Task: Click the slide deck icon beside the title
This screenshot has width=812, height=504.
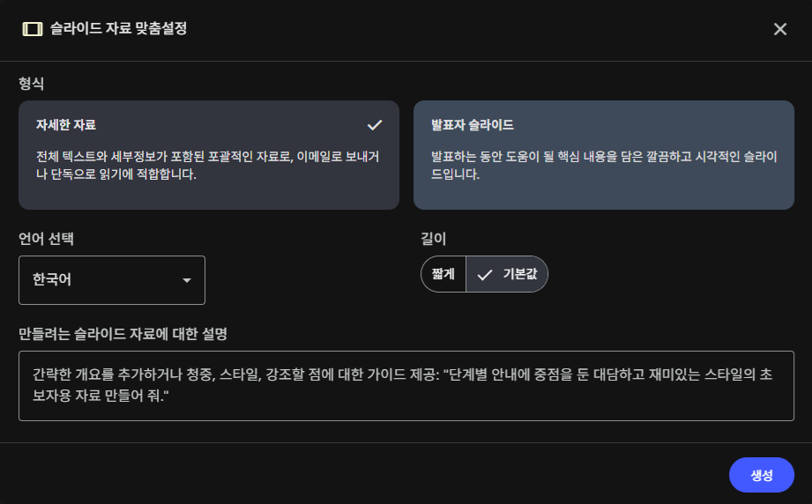Action: pyautogui.click(x=32, y=29)
